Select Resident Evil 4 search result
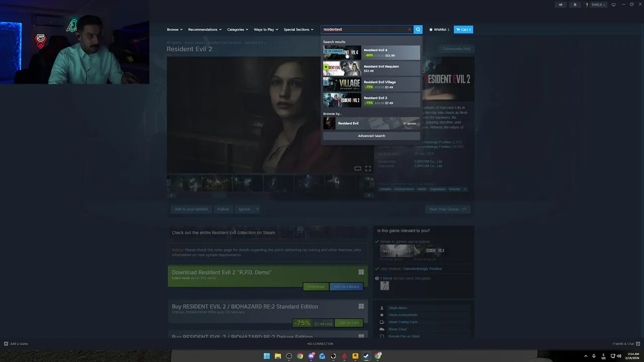The width and height of the screenshot is (644, 362). click(371, 53)
